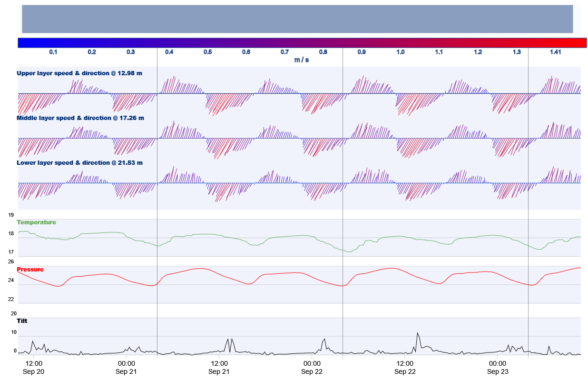Expand the gray header banner at the top
This screenshot has height=381, width=588.
pyautogui.click(x=298, y=18)
